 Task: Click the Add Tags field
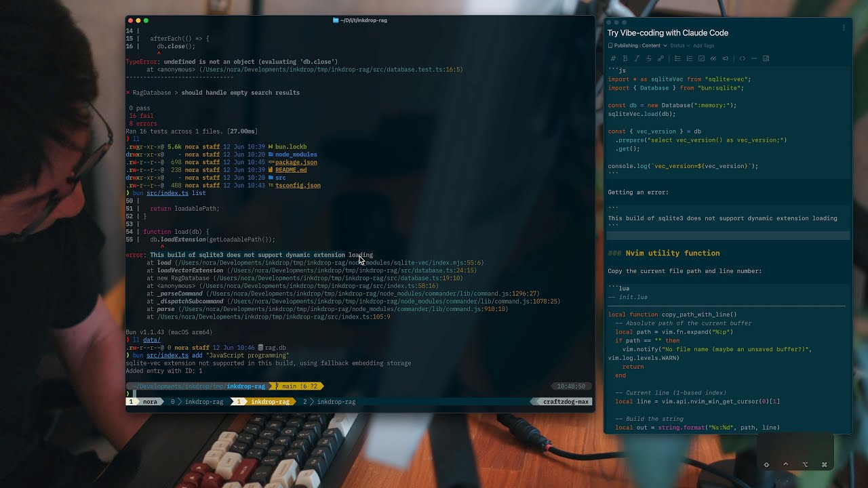704,45
